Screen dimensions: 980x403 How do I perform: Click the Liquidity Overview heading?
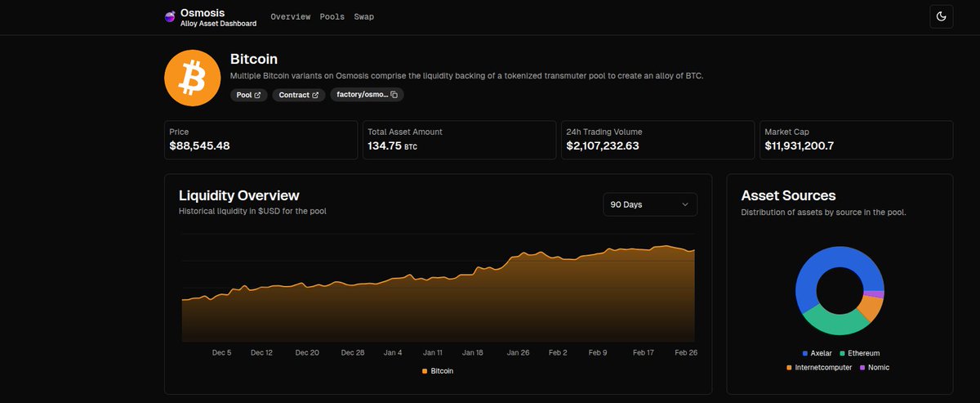[239, 195]
